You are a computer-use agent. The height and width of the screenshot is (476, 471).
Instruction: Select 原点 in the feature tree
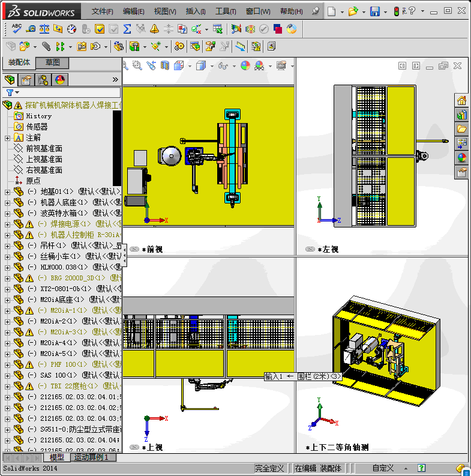coord(33,181)
